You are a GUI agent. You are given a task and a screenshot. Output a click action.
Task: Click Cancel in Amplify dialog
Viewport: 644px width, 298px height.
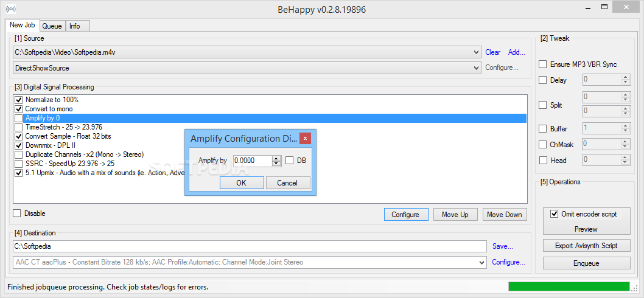[x=287, y=182]
